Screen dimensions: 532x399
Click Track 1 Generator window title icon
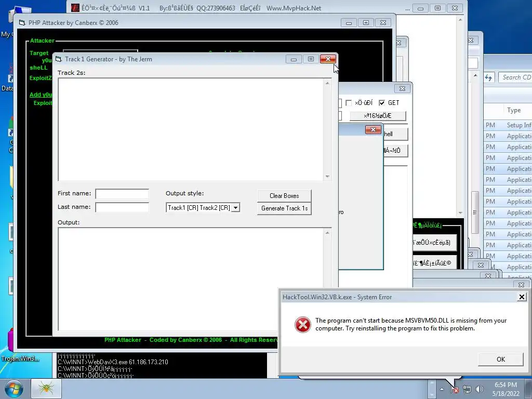[x=59, y=59]
